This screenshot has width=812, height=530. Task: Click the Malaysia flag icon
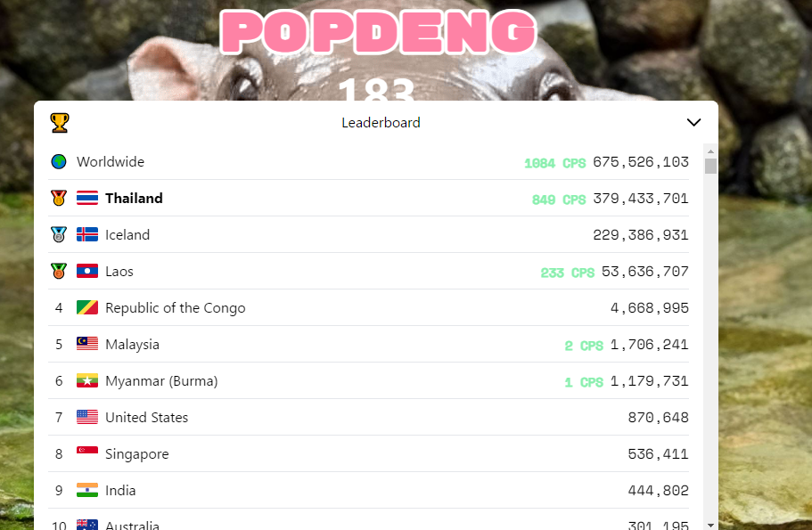click(87, 344)
